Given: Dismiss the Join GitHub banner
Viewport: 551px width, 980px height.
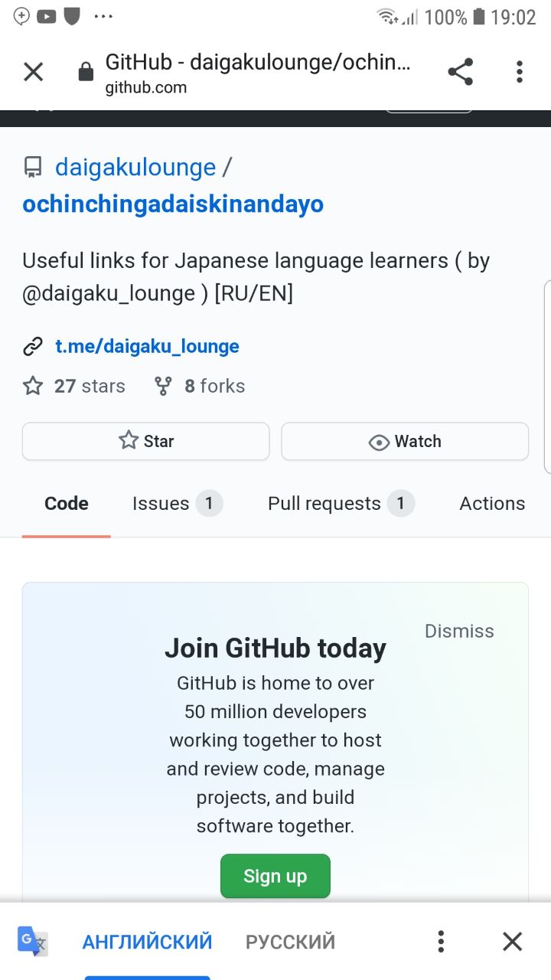Looking at the screenshot, I should 459,631.
